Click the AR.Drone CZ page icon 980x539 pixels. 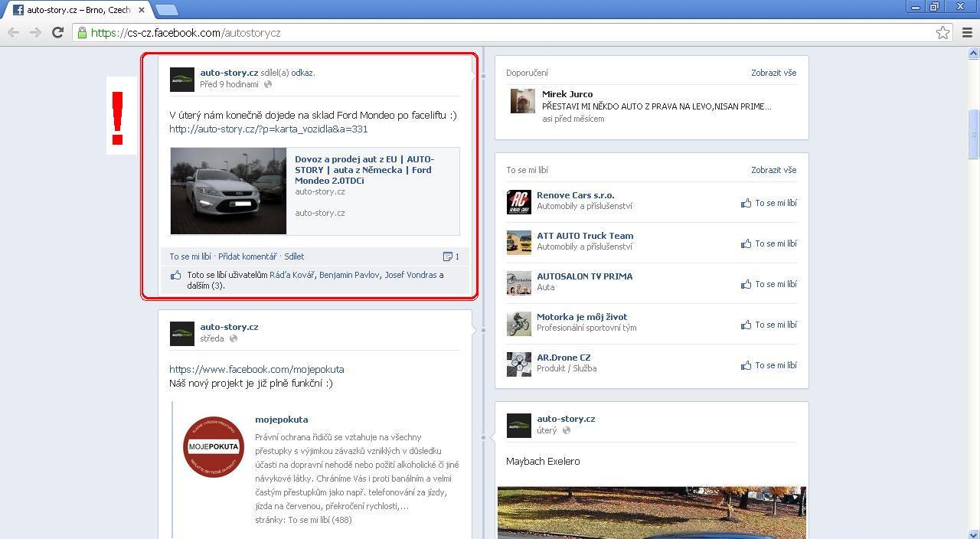[x=518, y=364]
